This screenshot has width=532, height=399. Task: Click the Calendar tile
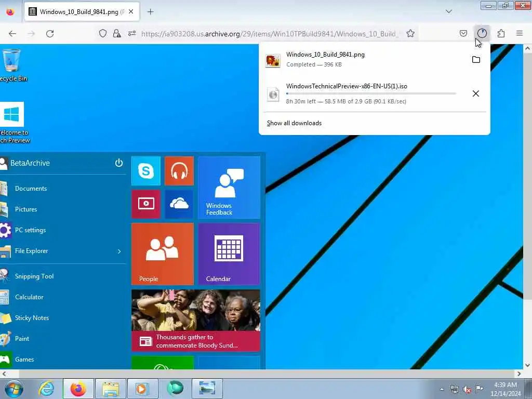229,254
